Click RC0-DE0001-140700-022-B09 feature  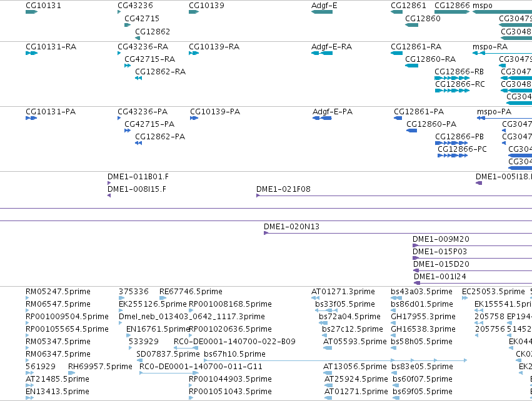click(x=234, y=341)
